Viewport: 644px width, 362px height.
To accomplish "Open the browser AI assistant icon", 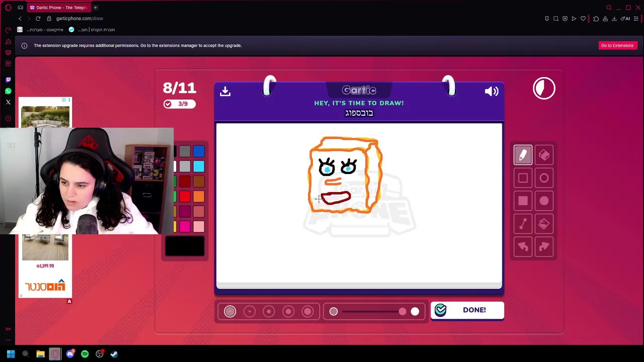I will pyautogui.click(x=626, y=19).
